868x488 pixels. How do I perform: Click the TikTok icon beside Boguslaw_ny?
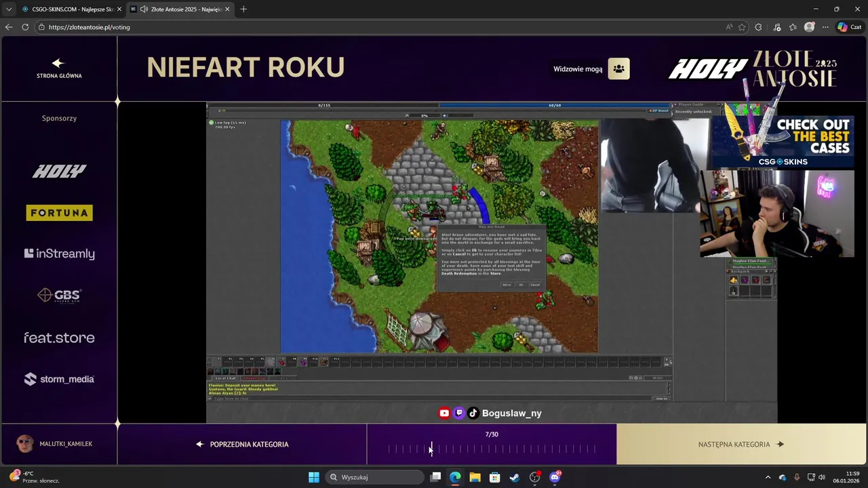[x=473, y=413]
